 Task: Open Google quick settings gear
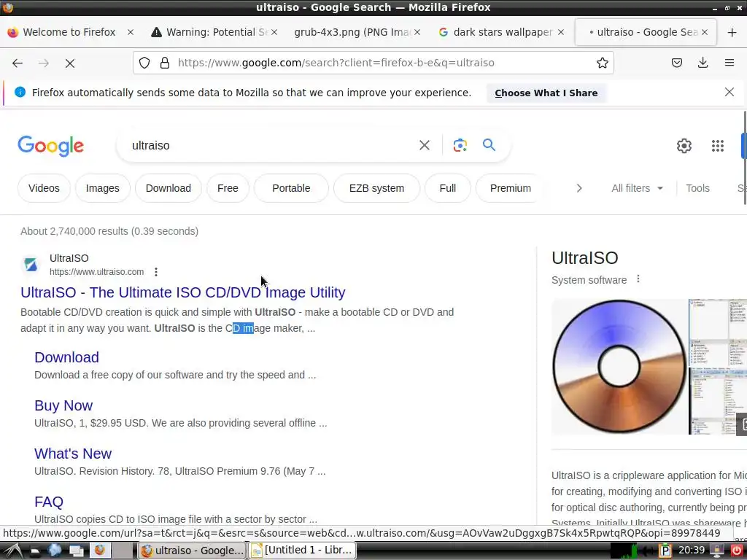tap(684, 146)
